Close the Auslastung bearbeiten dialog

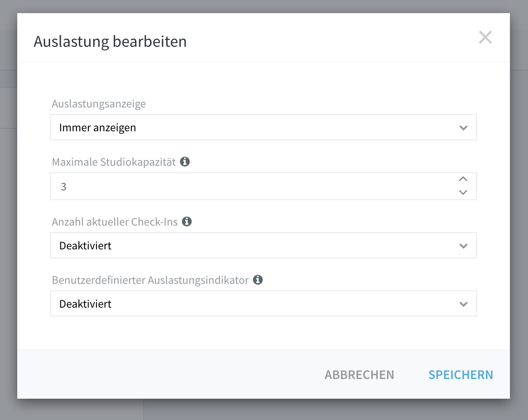485,37
